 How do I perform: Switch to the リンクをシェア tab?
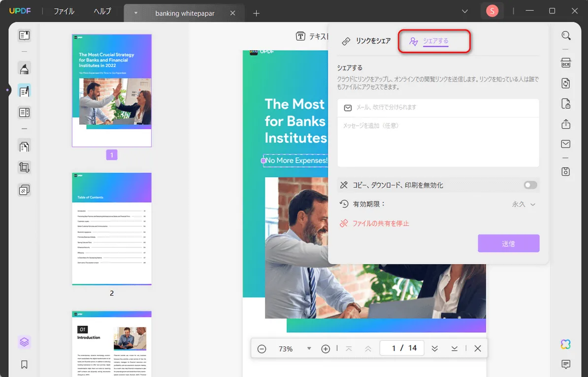pyautogui.click(x=366, y=41)
